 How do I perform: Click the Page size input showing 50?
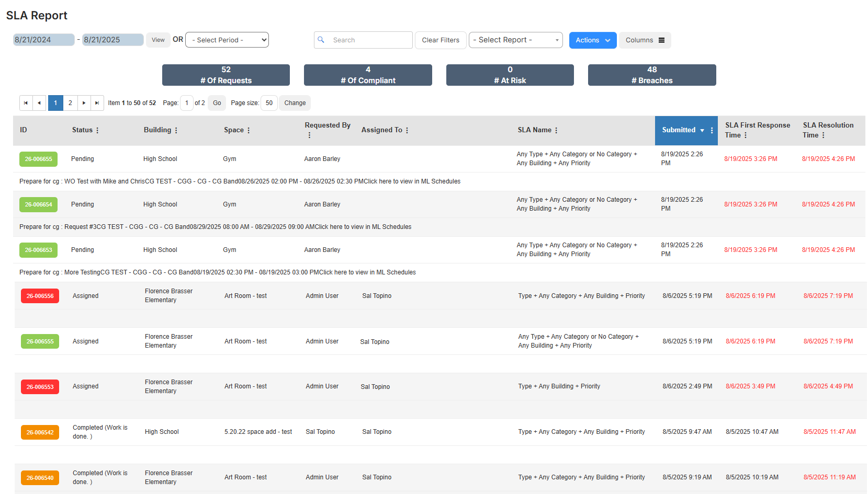point(269,103)
